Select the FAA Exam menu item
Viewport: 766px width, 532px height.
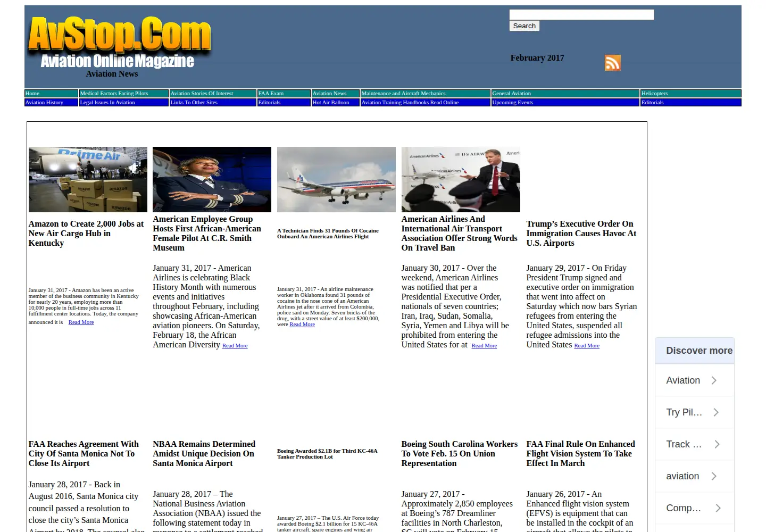[x=271, y=94]
